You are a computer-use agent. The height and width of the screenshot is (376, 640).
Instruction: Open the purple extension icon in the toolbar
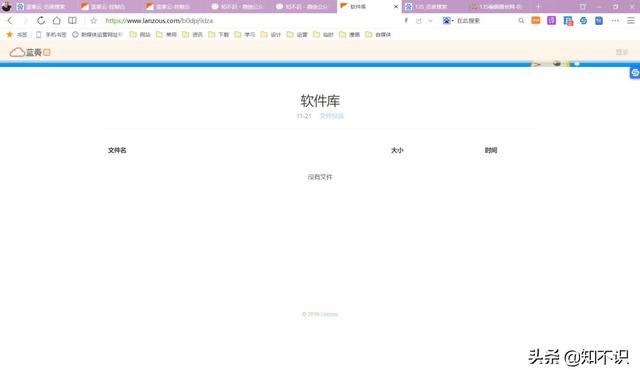coord(551,20)
